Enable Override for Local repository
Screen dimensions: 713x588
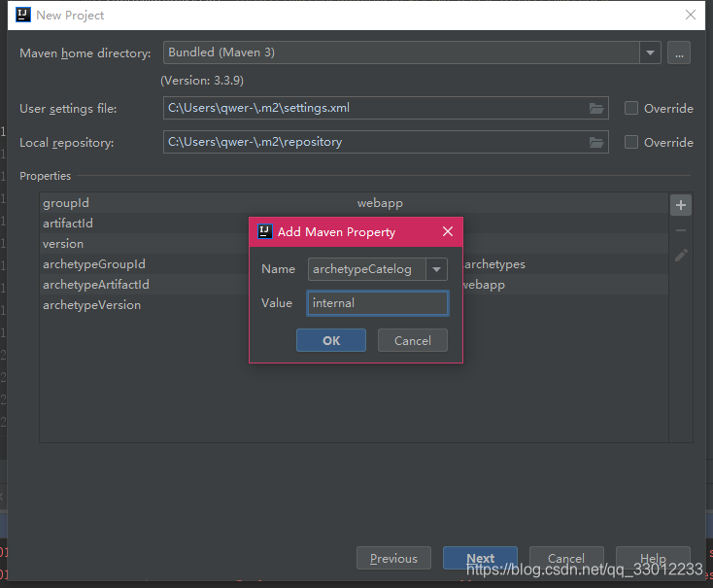click(x=631, y=143)
